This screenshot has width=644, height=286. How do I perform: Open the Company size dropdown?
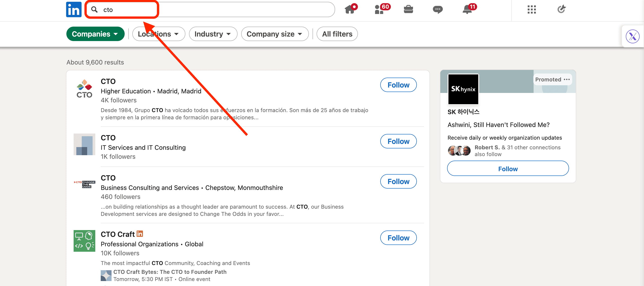(275, 34)
